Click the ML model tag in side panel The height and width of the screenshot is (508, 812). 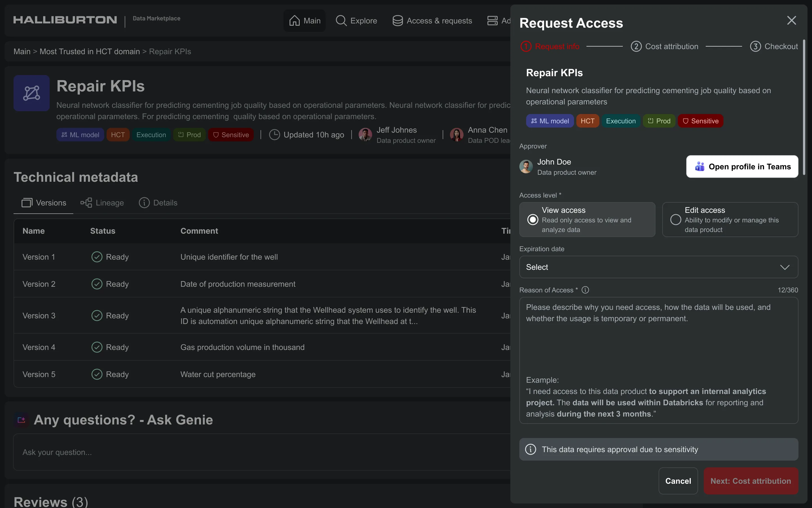(x=550, y=121)
